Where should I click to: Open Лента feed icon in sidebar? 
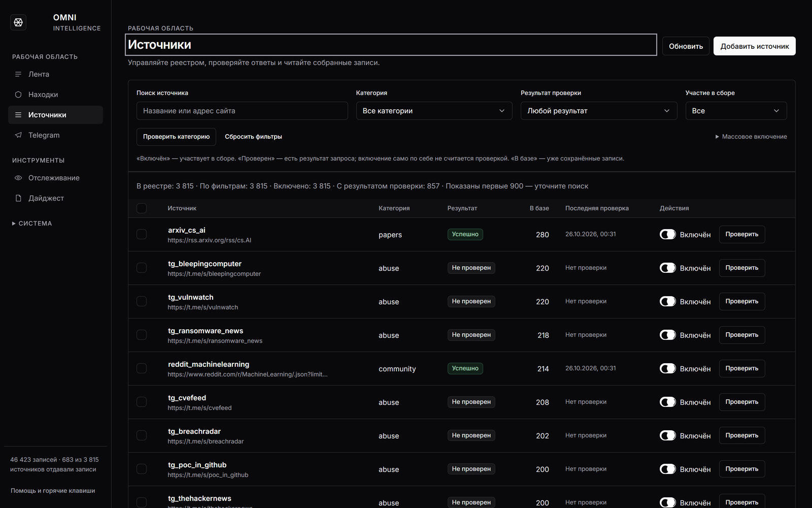[x=18, y=74]
